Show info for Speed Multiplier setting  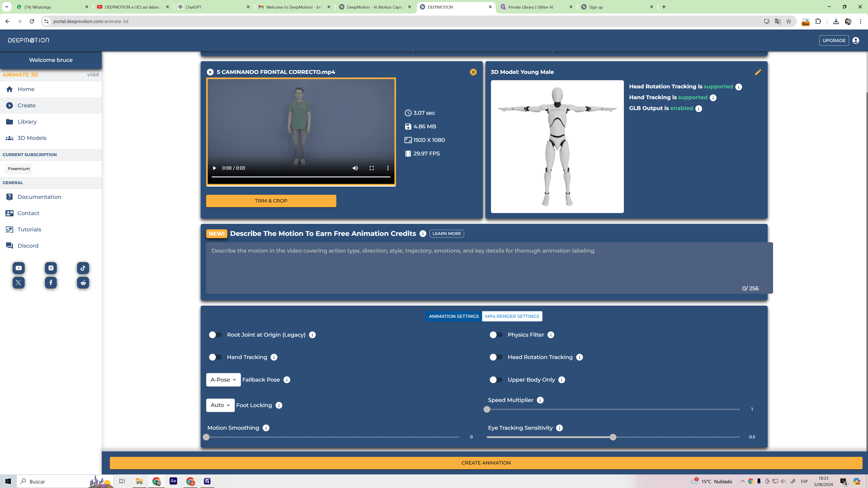pos(540,400)
